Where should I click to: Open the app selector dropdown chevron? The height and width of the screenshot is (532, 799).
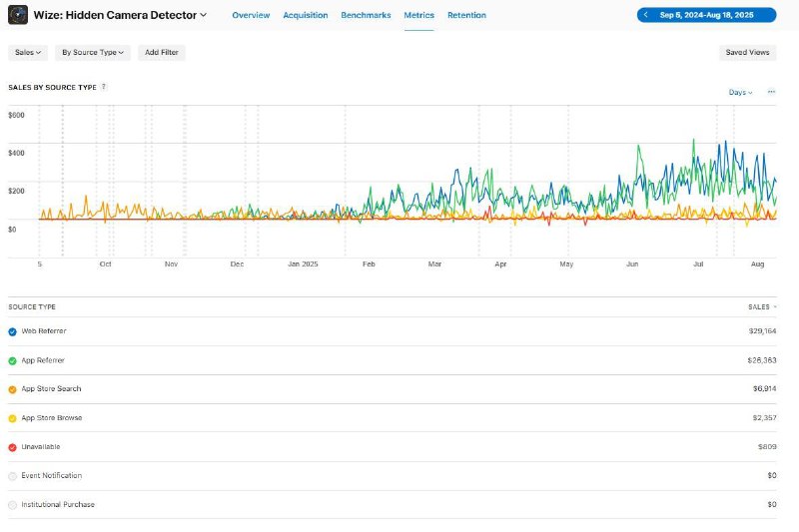(204, 15)
